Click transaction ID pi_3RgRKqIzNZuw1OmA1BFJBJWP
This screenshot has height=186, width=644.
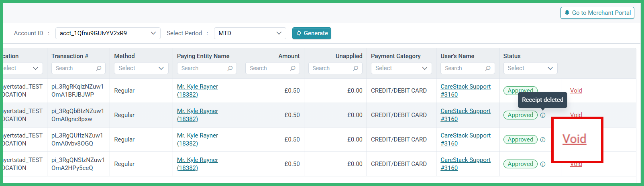77,91
